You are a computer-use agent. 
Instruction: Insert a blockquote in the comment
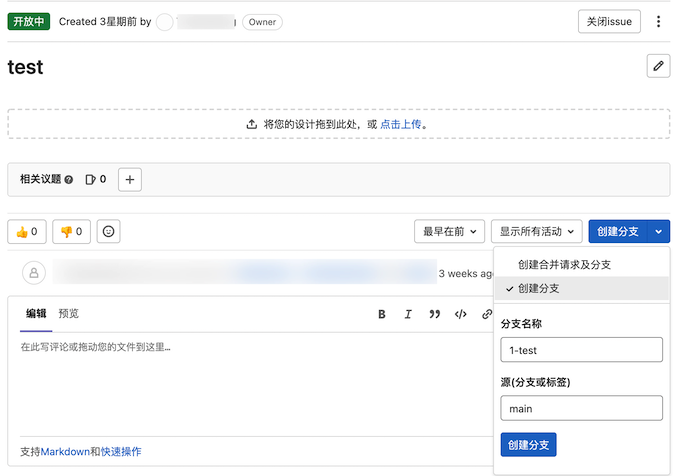pos(435,314)
